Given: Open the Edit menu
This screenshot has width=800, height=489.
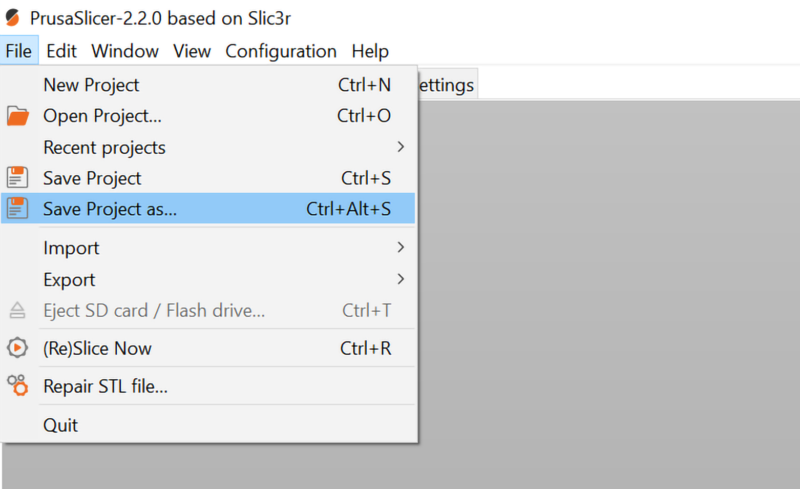Looking at the screenshot, I should pos(61,51).
